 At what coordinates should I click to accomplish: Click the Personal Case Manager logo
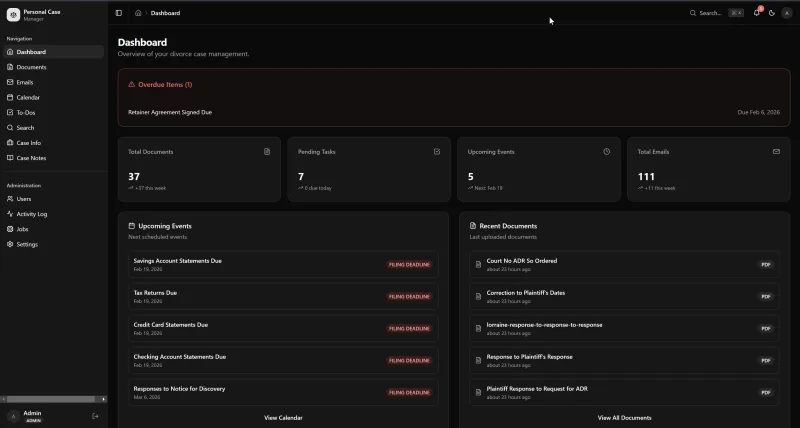point(13,15)
